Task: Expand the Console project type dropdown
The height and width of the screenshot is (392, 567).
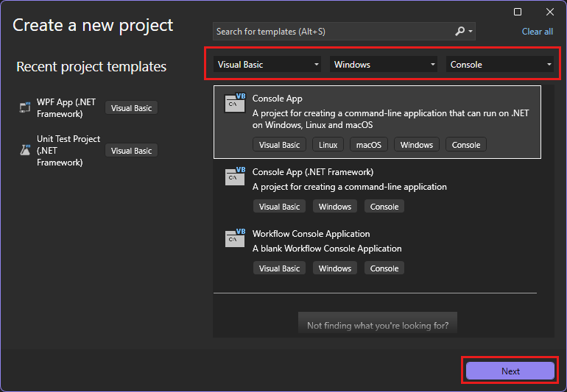Action: (x=501, y=65)
